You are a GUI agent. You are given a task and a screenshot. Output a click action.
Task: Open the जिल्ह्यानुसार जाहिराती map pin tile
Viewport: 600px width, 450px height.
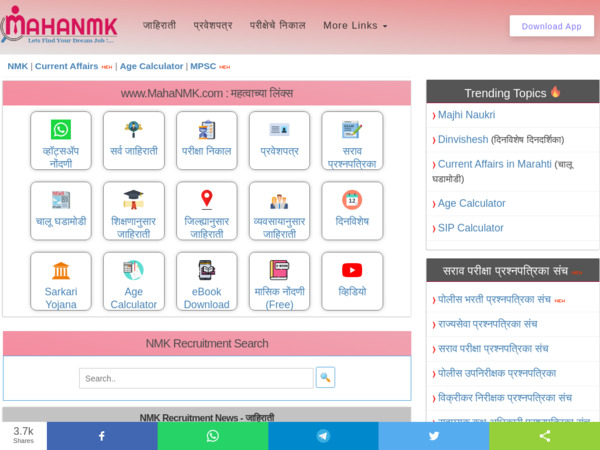coord(207,211)
